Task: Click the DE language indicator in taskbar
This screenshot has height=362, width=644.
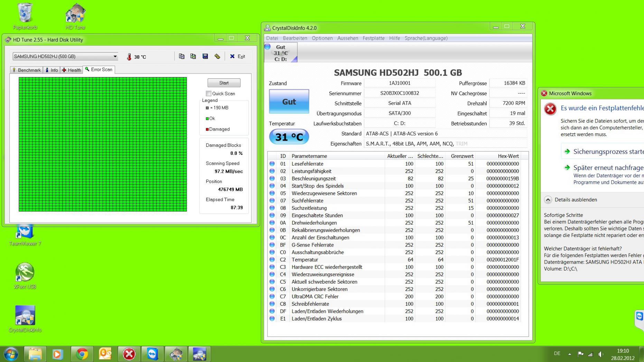Action: 557,354
